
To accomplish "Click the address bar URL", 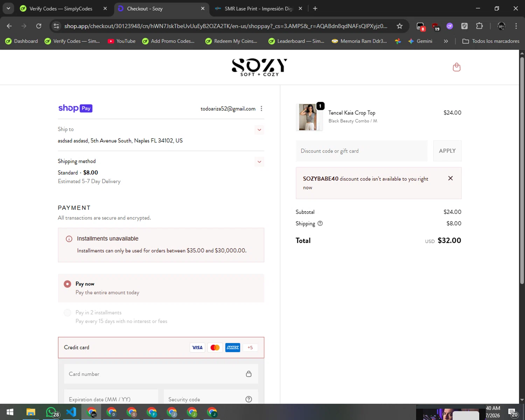I will point(226,26).
